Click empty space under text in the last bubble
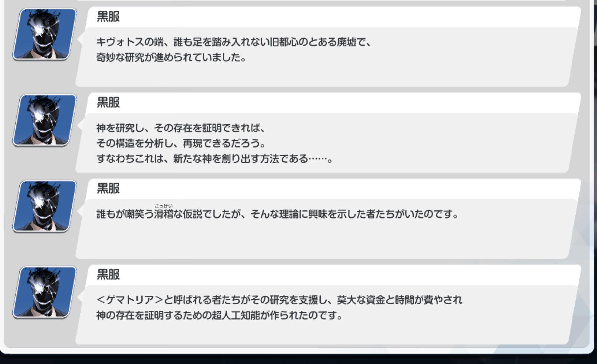597x364 pixels. (298, 333)
